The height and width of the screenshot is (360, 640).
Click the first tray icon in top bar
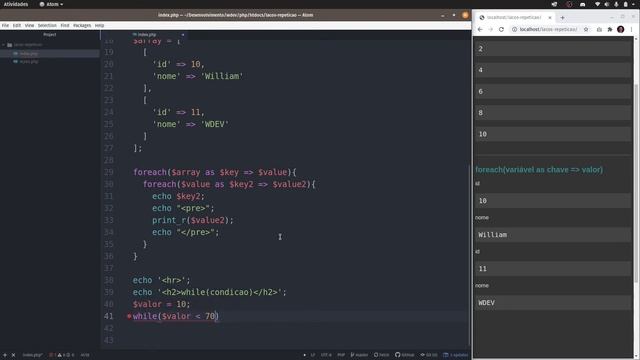coord(554,4)
